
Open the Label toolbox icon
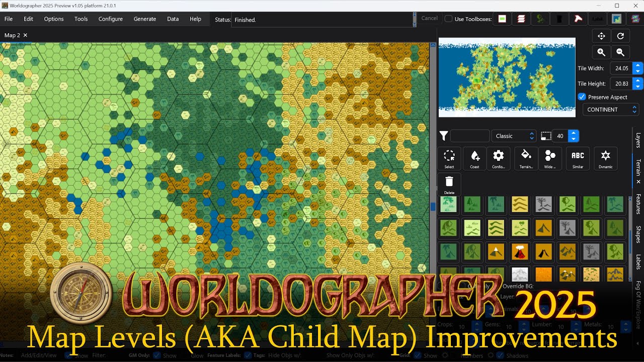[x=598, y=19]
